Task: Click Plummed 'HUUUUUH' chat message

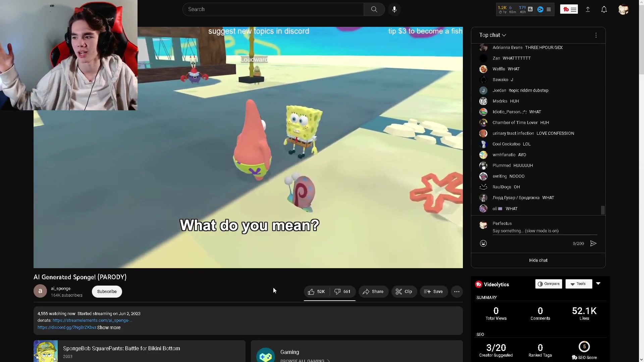Action: tap(523, 166)
